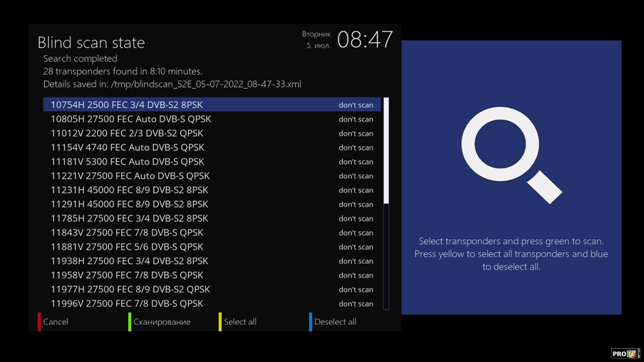
Task: Select transponder 11221V 27500 FEC Auto
Action: tap(212, 176)
